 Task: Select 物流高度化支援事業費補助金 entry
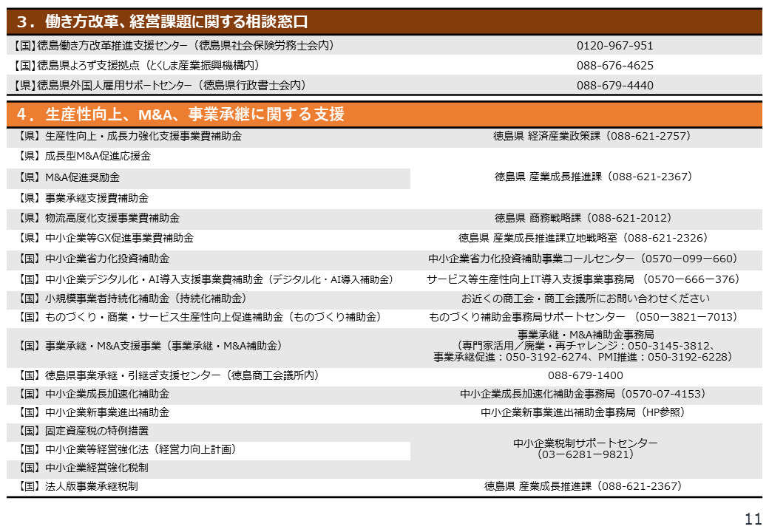98,218
